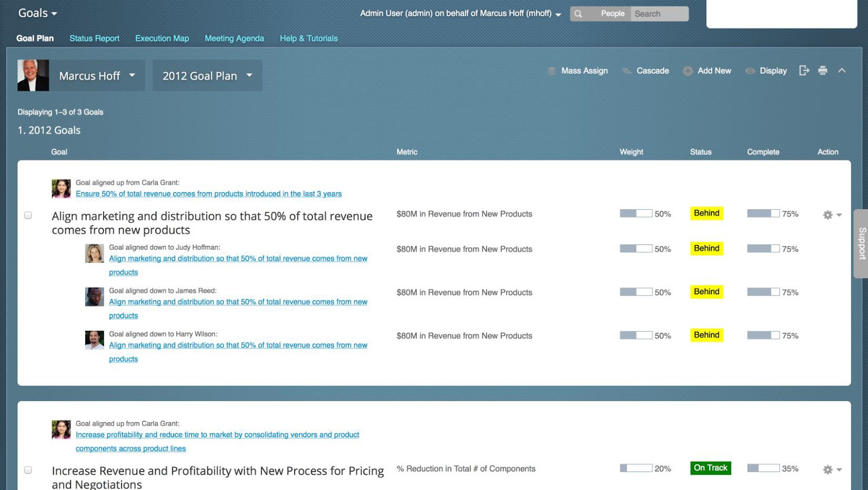Print the goal plan via printer icon
The width and height of the screenshot is (868, 490).
(822, 70)
